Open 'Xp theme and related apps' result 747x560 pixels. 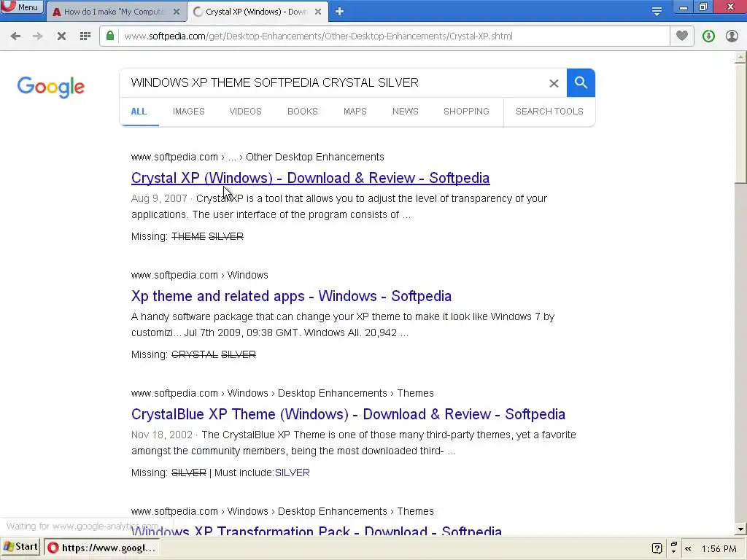click(291, 296)
